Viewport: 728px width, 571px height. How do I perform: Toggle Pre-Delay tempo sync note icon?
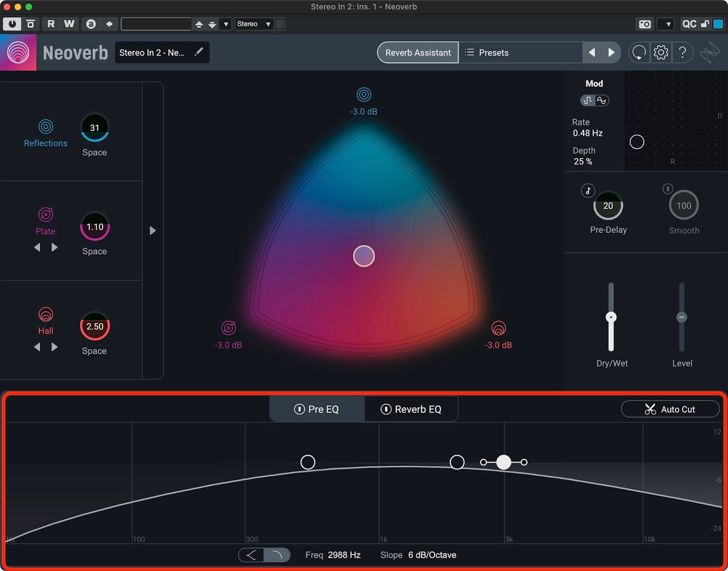[588, 190]
